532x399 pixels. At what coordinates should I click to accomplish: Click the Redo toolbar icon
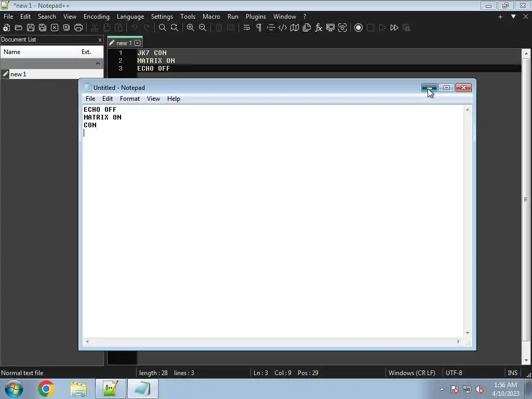[x=147, y=28]
